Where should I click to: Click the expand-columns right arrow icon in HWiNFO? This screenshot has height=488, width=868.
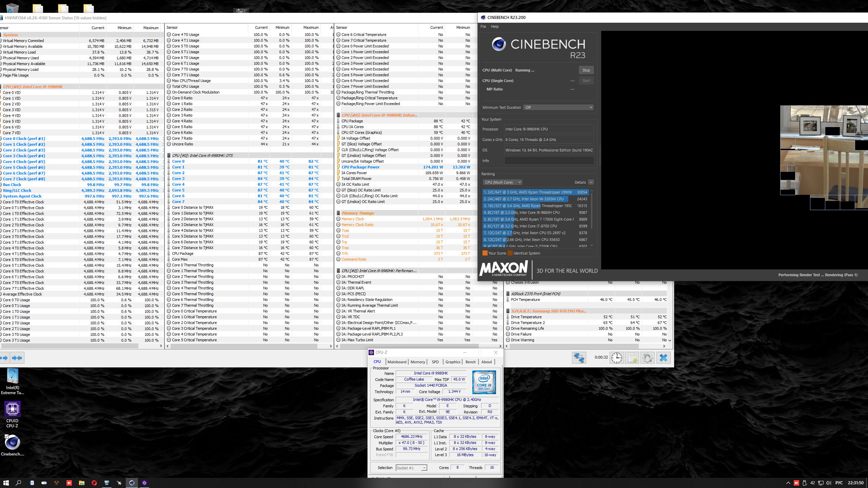[4, 358]
